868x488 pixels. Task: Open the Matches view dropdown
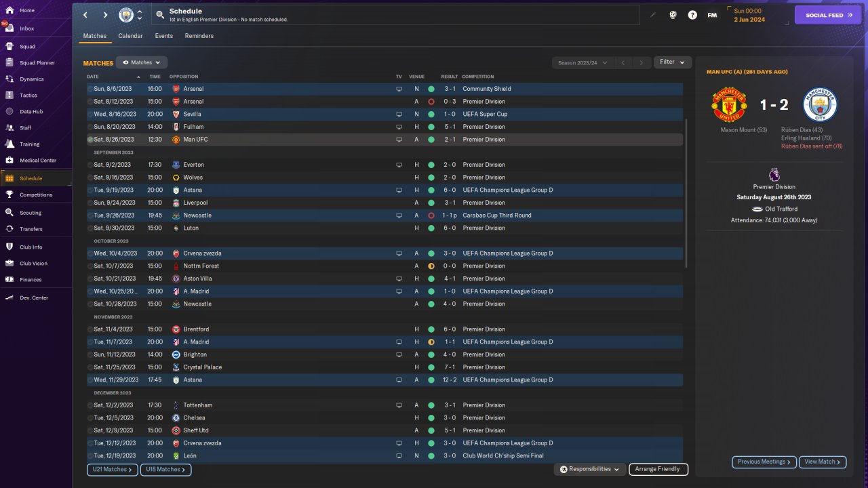(x=142, y=62)
